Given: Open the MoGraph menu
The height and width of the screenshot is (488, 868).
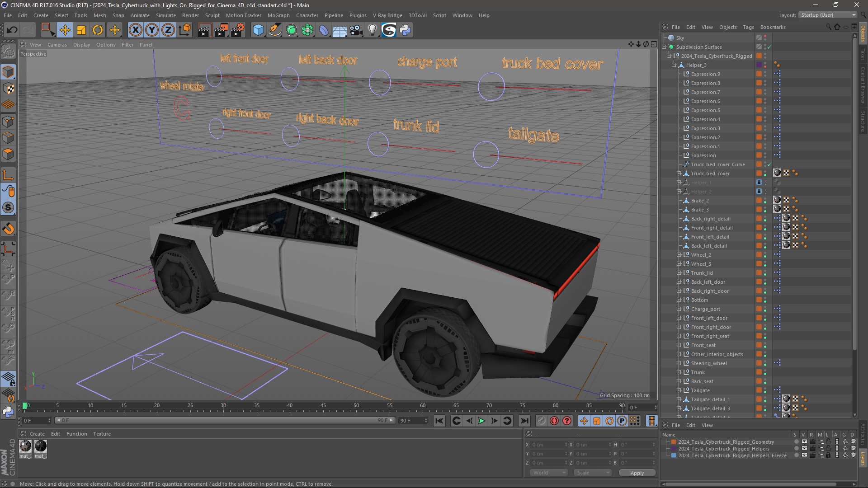Looking at the screenshot, I should tap(278, 15).
